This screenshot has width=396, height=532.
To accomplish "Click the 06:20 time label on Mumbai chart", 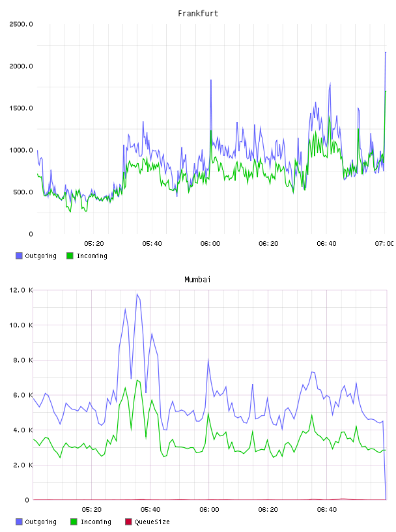I will point(268,510).
